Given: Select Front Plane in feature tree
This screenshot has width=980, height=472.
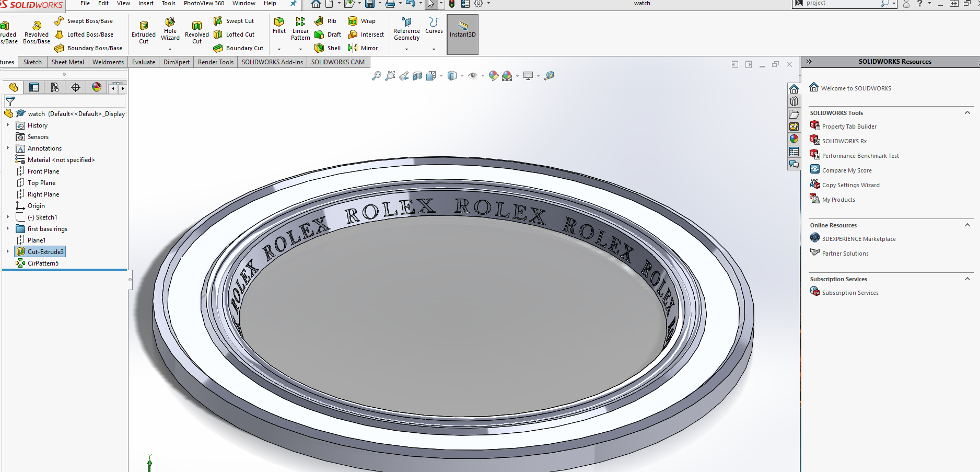Looking at the screenshot, I should (43, 171).
